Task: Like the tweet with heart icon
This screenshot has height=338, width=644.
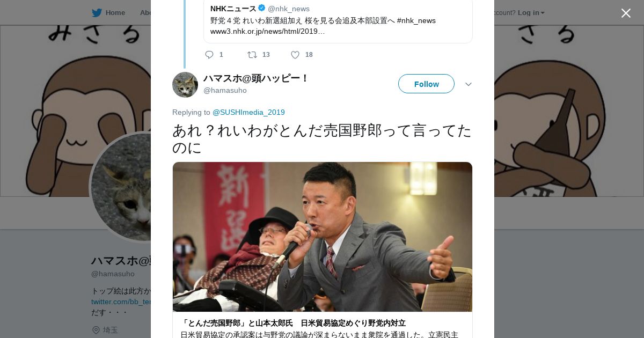Action: [x=295, y=55]
